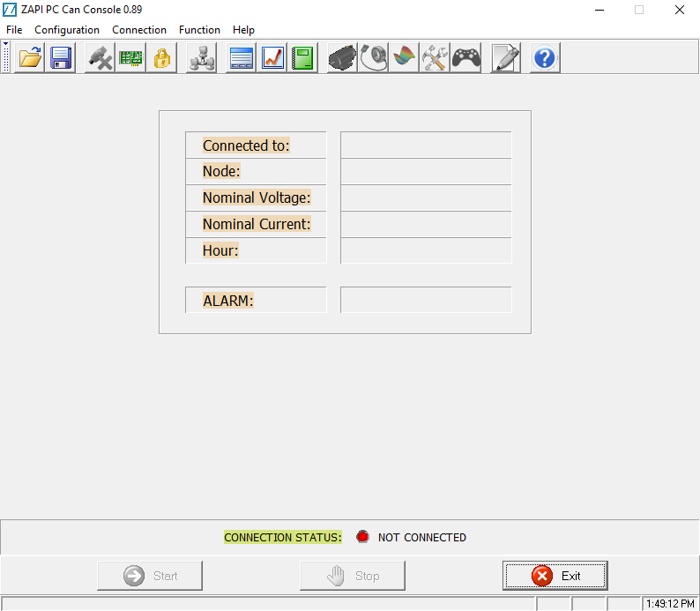This screenshot has height=611, width=700.
Task: Open the green circuit board icon
Action: (x=130, y=57)
